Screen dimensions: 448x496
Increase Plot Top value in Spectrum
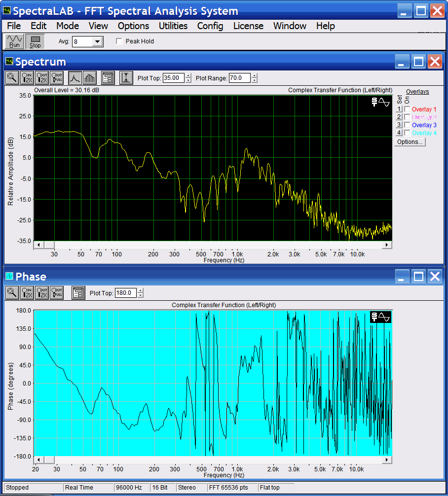coord(188,75)
